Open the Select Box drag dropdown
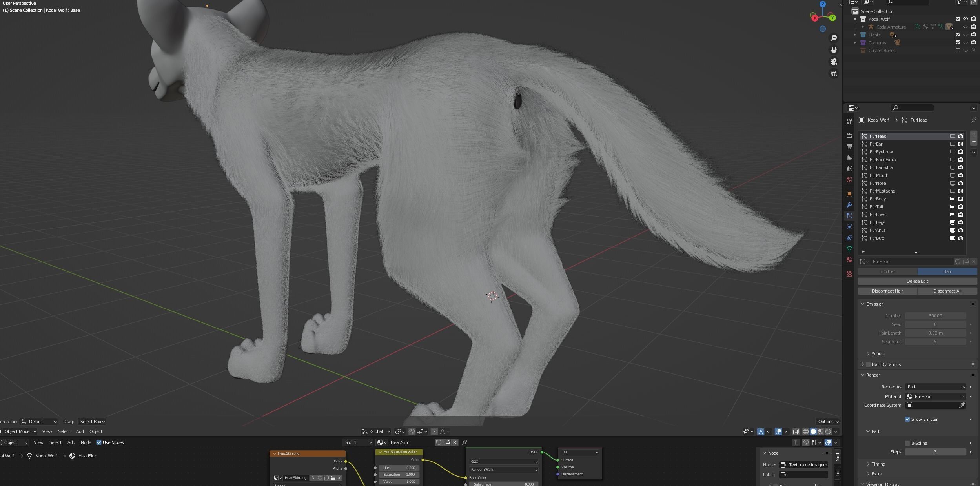 coord(92,422)
